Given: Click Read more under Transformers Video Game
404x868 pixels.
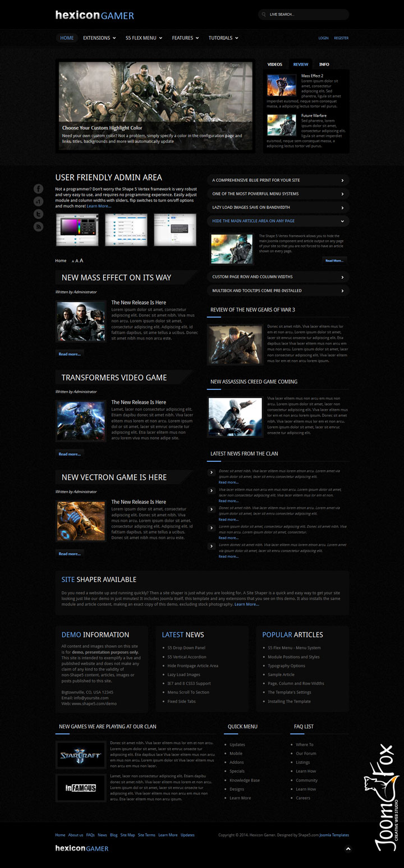Looking at the screenshot, I should (70, 454).
